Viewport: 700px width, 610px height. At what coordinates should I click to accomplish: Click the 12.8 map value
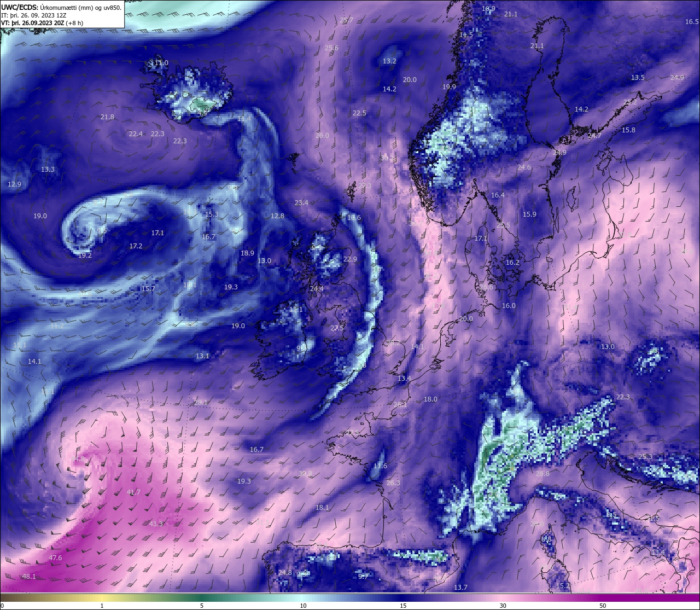(x=277, y=216)
